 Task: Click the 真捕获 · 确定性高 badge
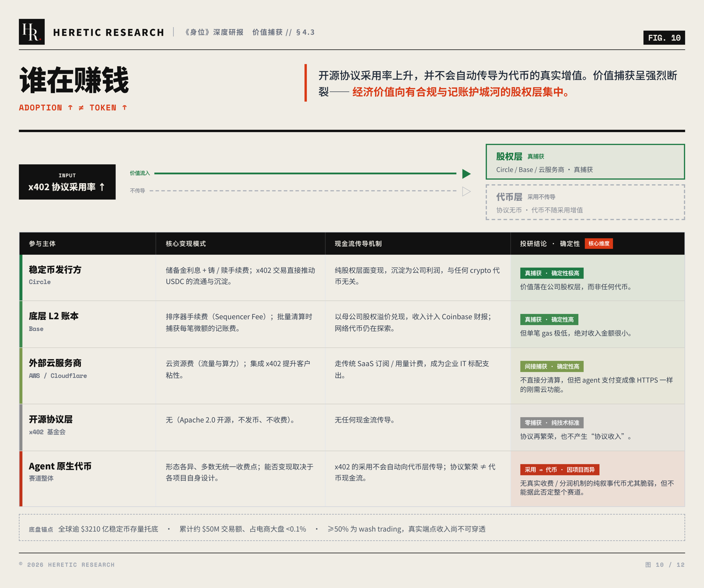click(x=549, y=320)
